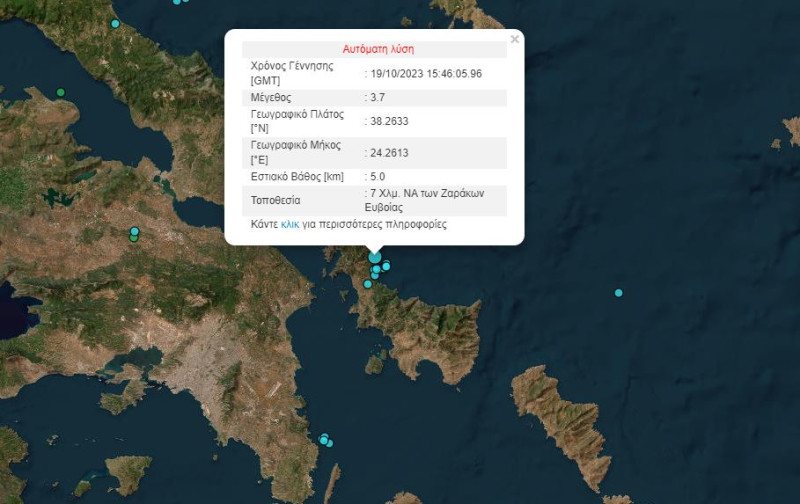Click the large epicenter marker under the popup tip
Image resolution: width=800 pixels, height=504 pixels.
tap(375, 257)
